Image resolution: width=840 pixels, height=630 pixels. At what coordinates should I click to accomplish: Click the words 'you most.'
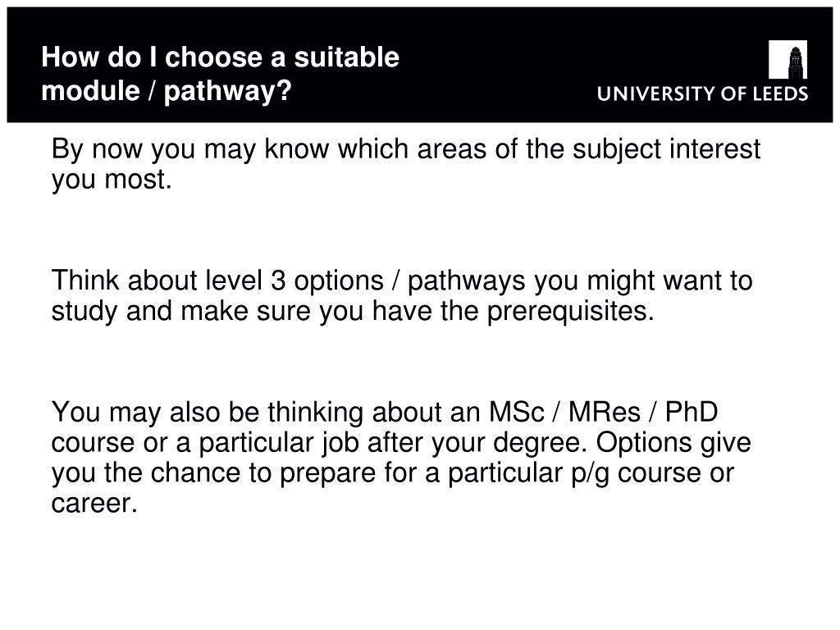click(112, 180)
